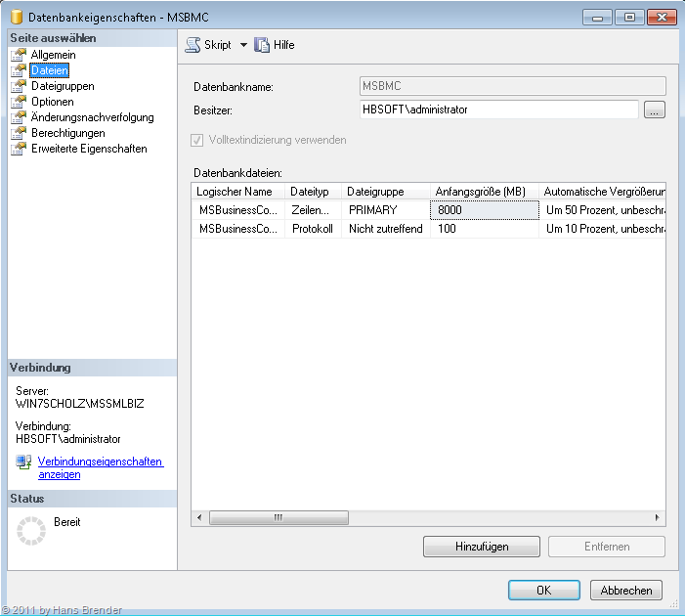Select the Dateien page in the list
Image resolution: width=685 pixels, height=616 pixels.
[x=49, y=70]
